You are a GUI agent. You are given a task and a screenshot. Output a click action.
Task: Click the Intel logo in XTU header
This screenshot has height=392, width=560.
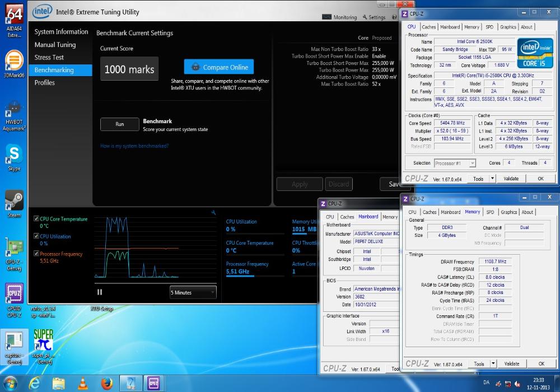(42, 11)
